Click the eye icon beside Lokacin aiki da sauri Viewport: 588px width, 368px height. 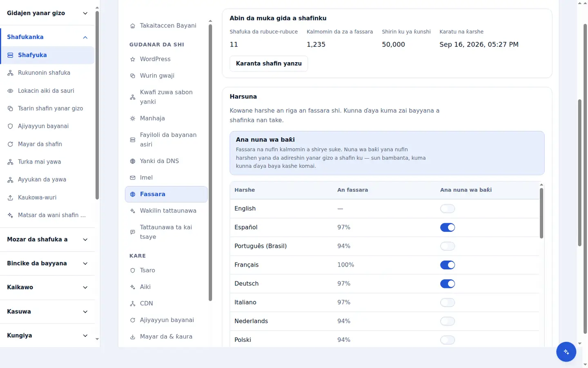pos(10,91)
